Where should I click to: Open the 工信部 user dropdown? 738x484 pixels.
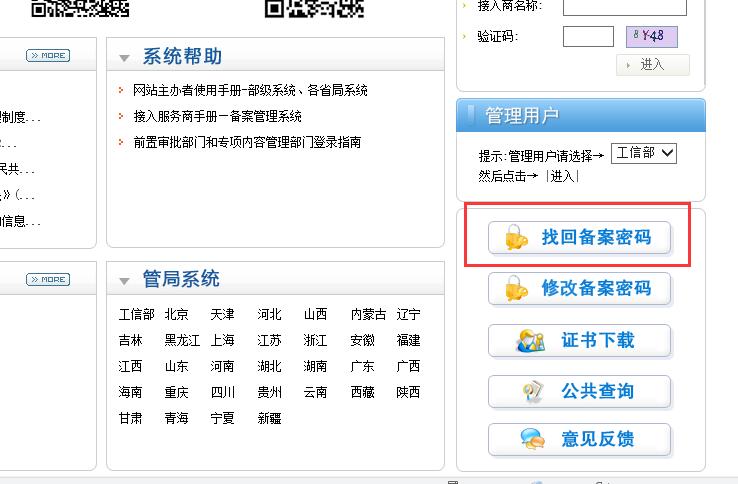click(644, 153)
